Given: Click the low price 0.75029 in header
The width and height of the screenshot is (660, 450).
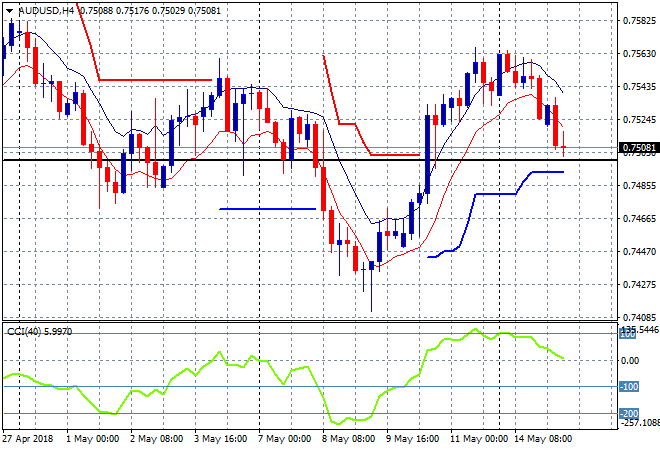Looking at the screenshot, I should click(168, 11).
